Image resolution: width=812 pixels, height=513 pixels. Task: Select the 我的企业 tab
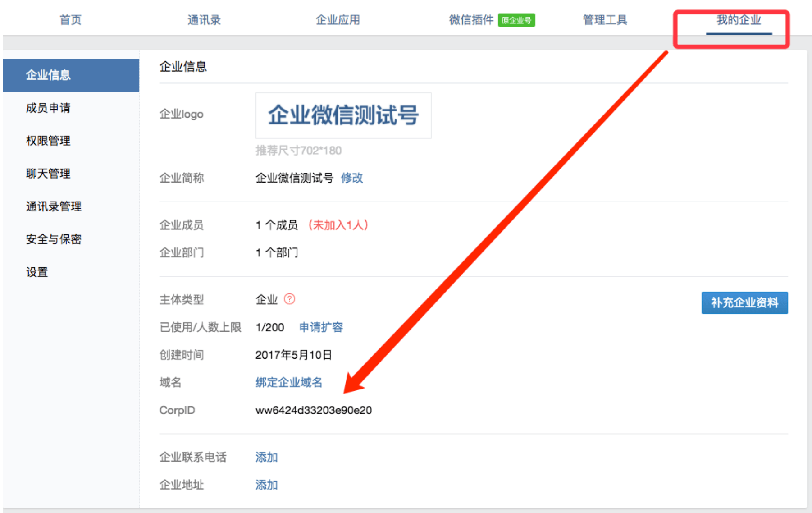pyautogui.click(x=739, y=20)
